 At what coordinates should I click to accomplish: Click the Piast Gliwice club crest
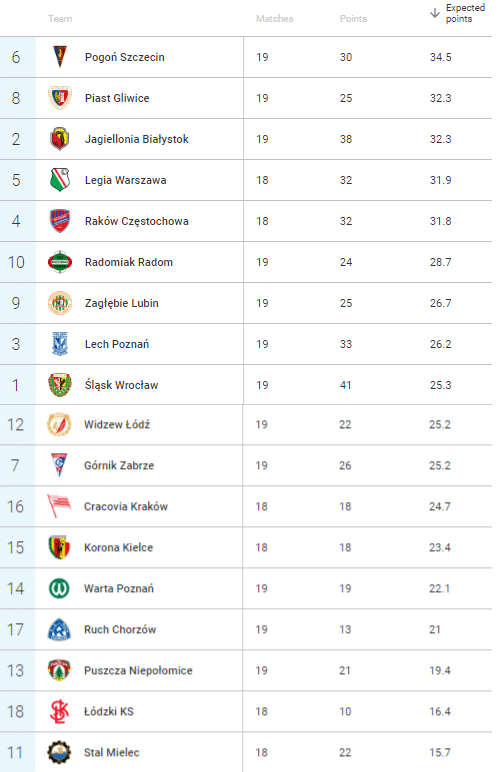[60, 97]
